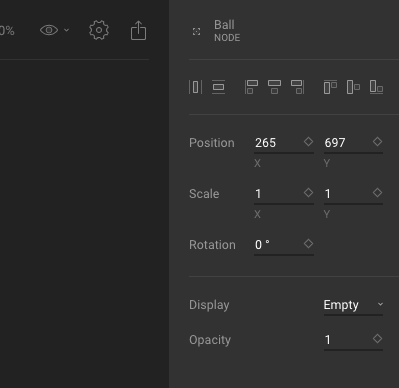Click the Opacity label
This screenshot has height=388, width=399.
click(x=210, y=340)
